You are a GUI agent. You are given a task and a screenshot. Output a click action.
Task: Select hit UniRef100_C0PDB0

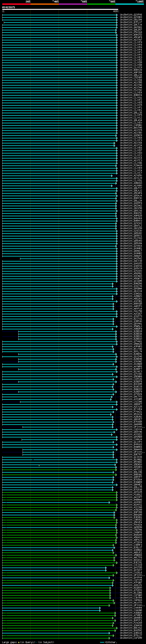pyautogui.click(x=131, y=125)
